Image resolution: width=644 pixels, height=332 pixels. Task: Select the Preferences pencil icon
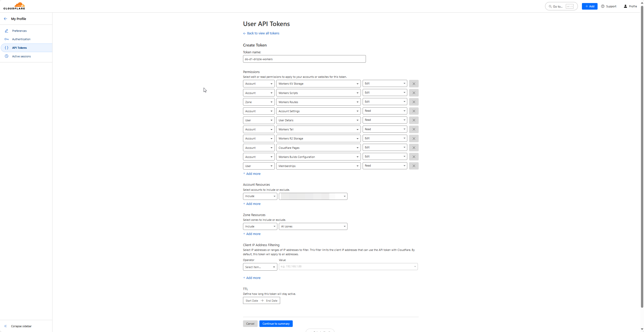(x=7, y=31)
